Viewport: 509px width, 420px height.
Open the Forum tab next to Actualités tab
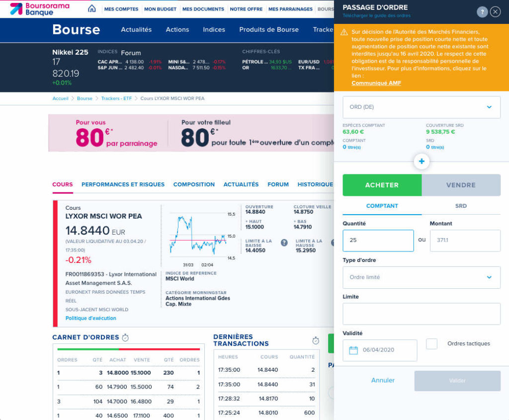tap(278, 184)
